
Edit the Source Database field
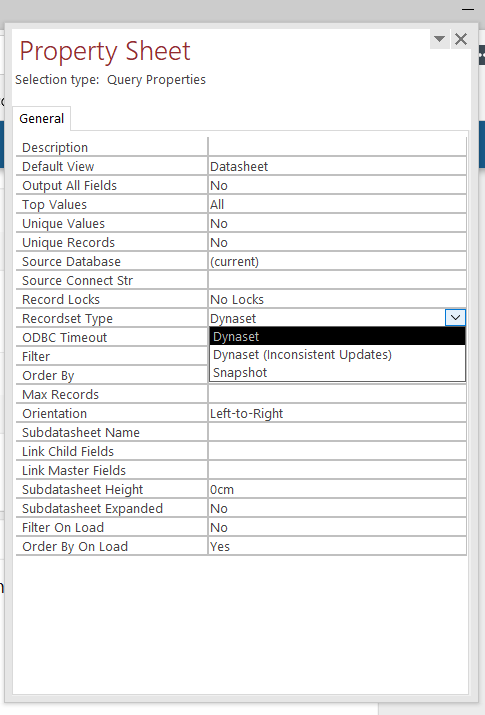point(337,261)
